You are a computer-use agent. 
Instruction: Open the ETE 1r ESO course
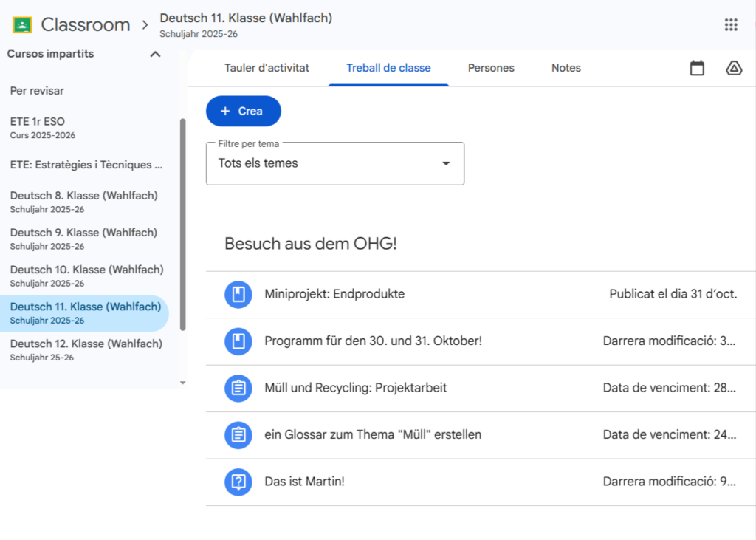coord(43,127)
